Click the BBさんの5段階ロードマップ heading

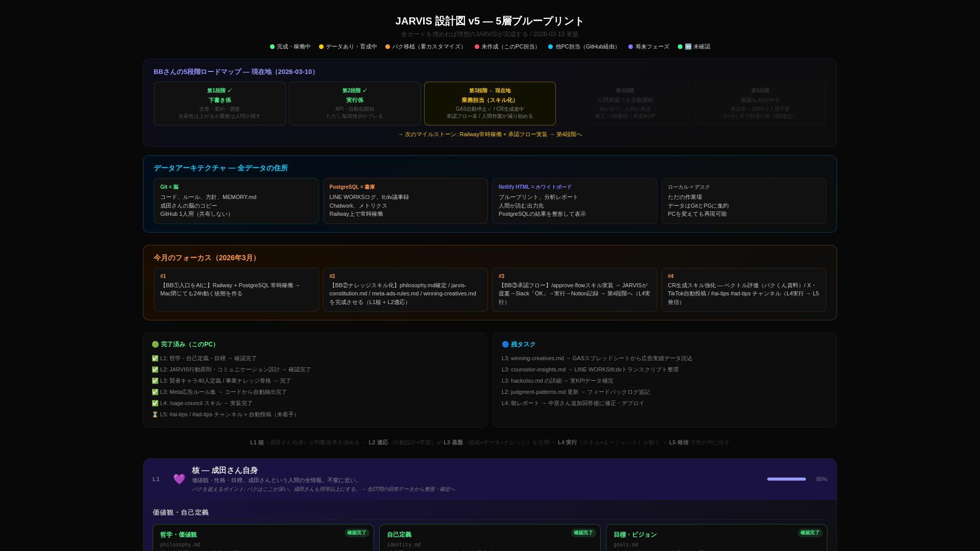click(236, 72)
